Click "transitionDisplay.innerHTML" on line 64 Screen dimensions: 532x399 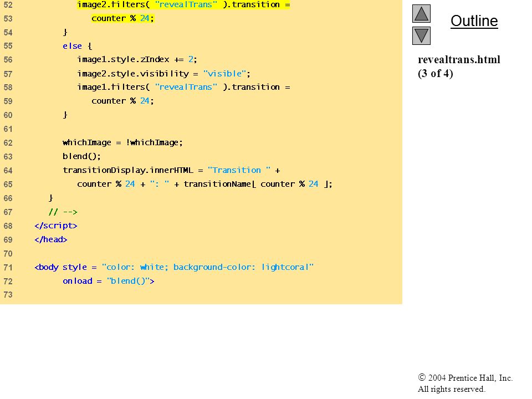point(128,170)
